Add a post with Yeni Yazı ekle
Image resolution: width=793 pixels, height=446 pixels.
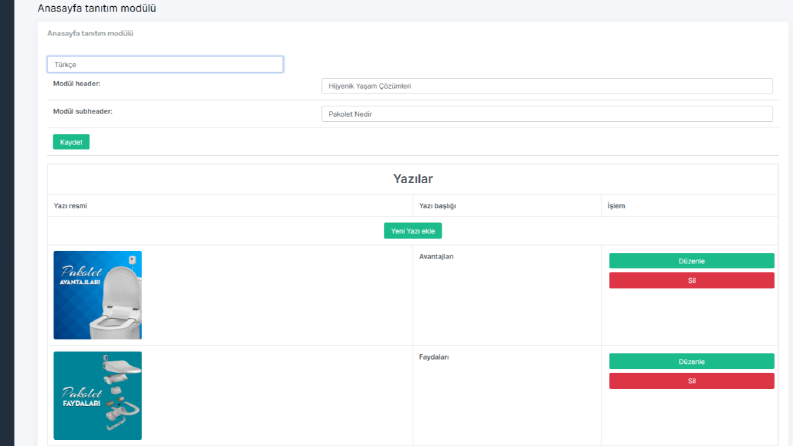coord(413,231)
